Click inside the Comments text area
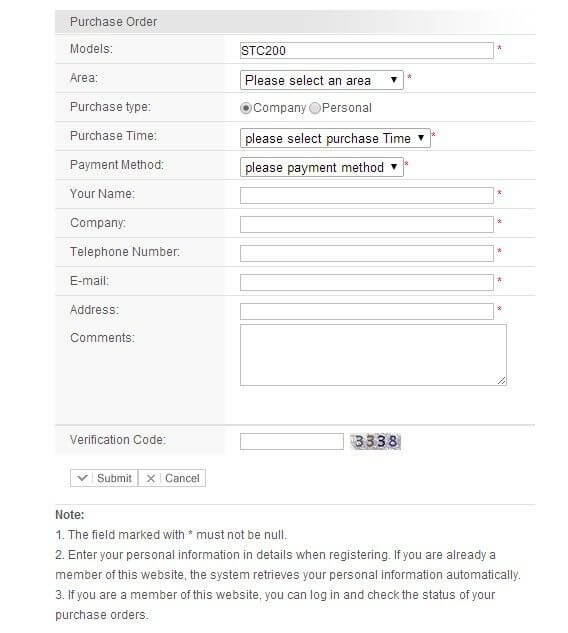568x633 pixels. coord(373,355)
